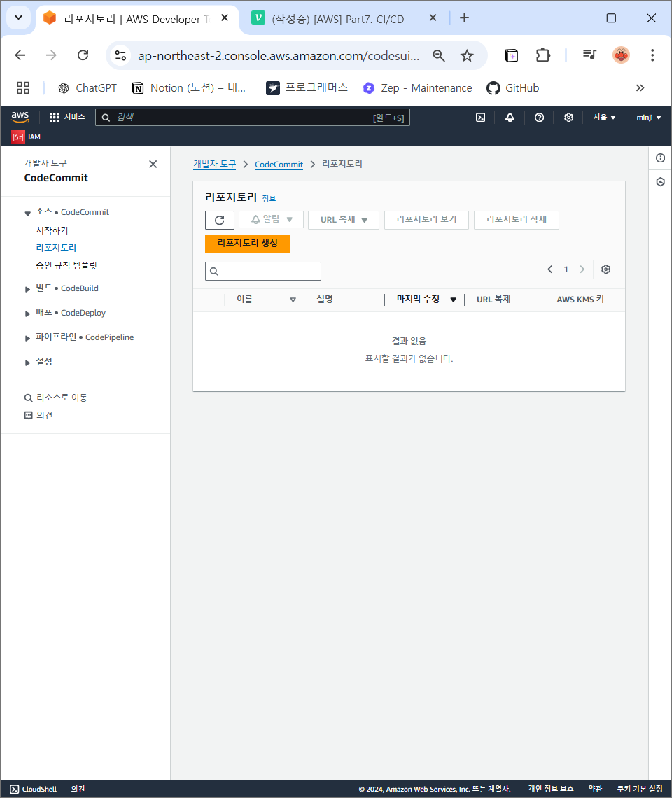Go to previous page of repositories
This screenshot has width=672, height=798.
(549, 269)
